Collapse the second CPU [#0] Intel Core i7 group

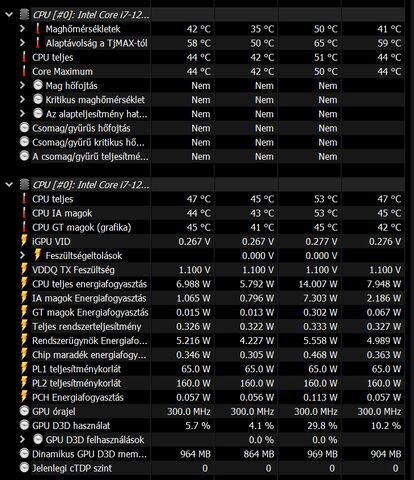9,185
